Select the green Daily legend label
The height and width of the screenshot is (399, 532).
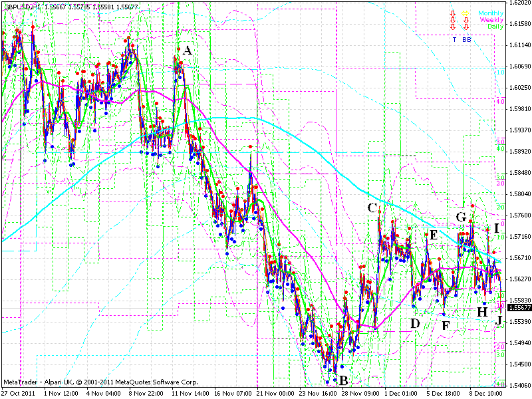coord(495,27)
